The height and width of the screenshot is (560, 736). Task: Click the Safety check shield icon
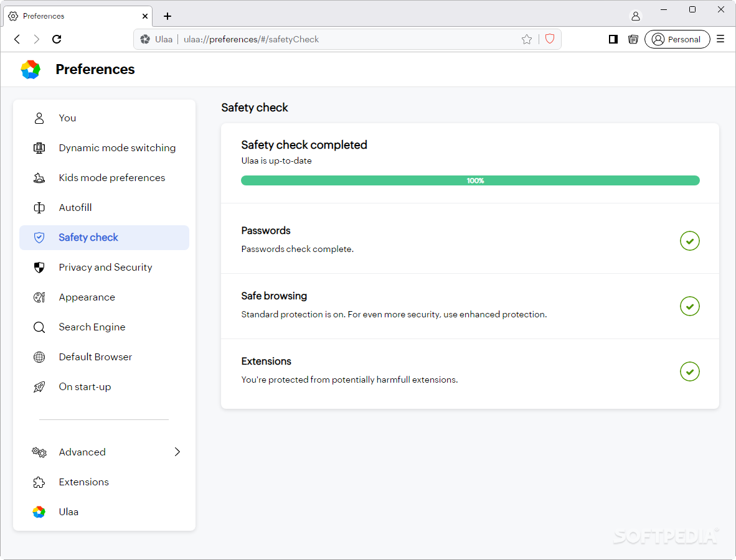39,238
